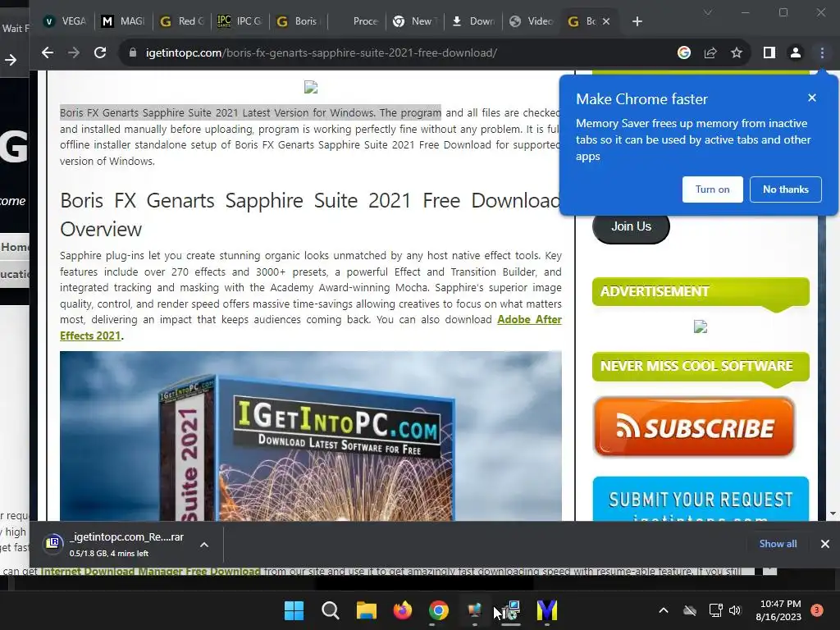The width and height of the screenshot is (840, 630).
Task: Open tab search chevron in title bar
Action: point(708,12)
